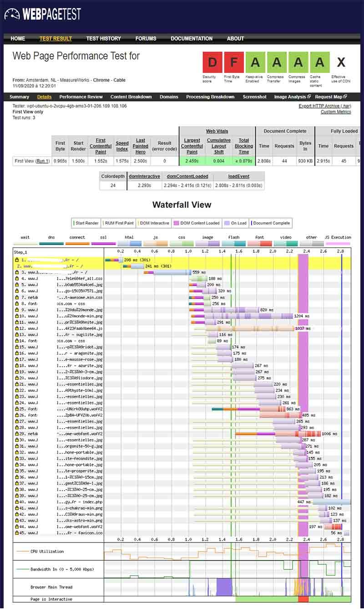Viewport: 364px width, 609px height.
Task: Click the Document Complete legend entry
Action: pyautogui.click(x=270, y=223)
